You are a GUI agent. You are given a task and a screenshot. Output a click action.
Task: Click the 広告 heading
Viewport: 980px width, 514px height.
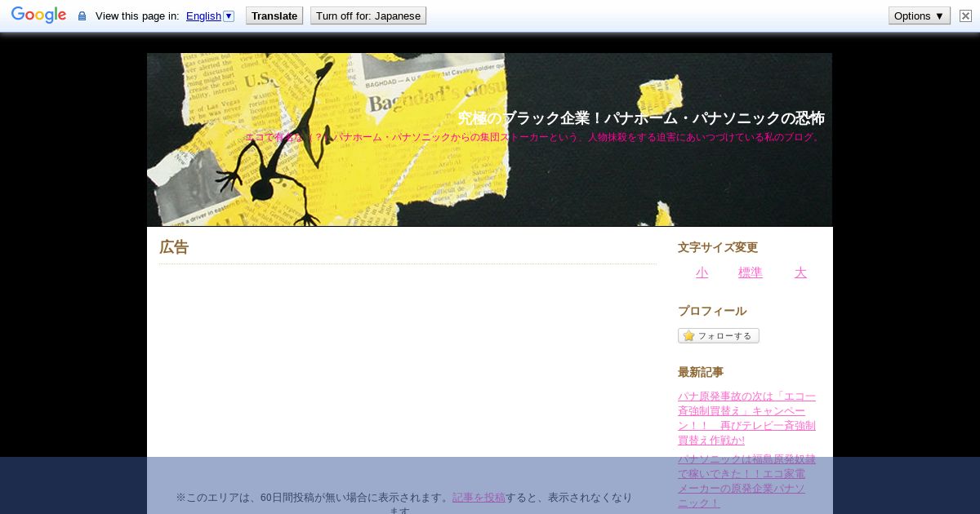[174, 247]
